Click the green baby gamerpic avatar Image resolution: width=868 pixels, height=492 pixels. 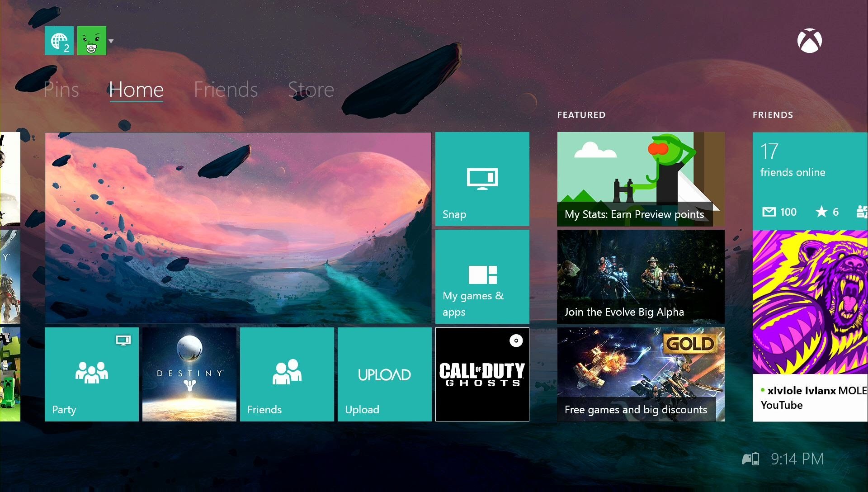pyautogui.click(x=92, y=41)
